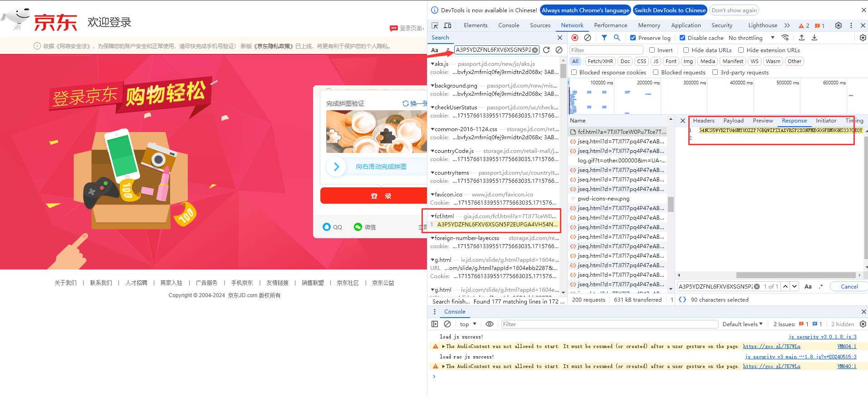Collapse the aks.js search result
The height and width of the screenshot is (397, 868).
click(432, 64)
